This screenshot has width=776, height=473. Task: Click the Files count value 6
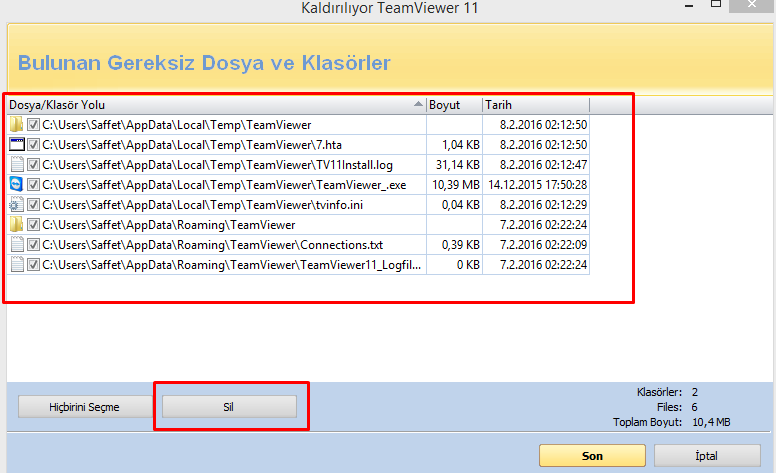pyautogui.click(x=694, y=407)
